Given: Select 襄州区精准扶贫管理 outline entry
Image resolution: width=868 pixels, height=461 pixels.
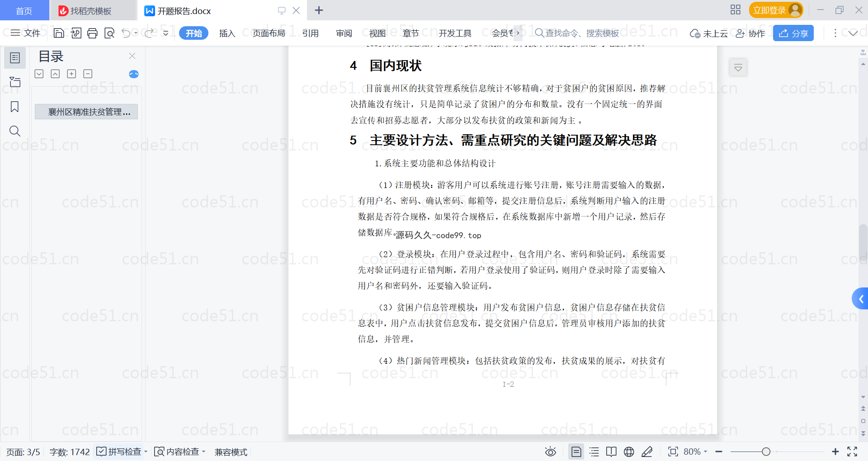Looking at the screenshot, I should click(x=86, y=112).
